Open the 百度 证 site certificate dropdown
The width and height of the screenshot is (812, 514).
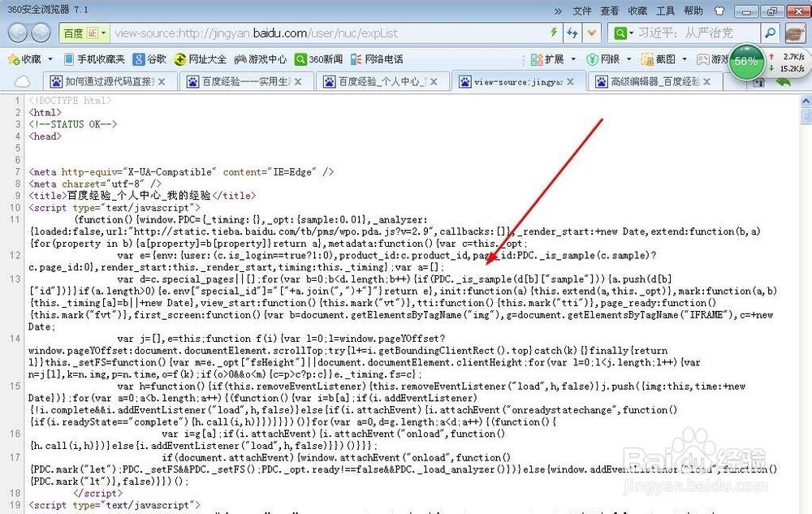coord(84,33)
